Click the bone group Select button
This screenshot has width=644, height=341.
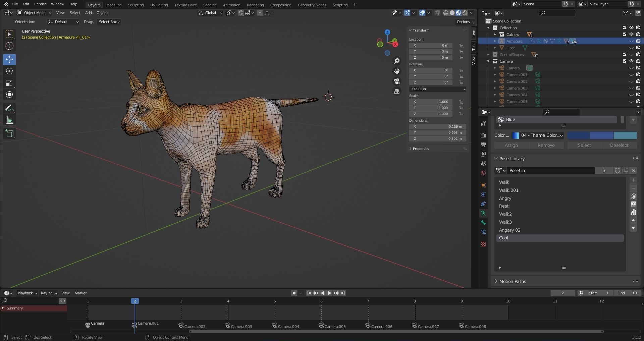tap(584, 145)
